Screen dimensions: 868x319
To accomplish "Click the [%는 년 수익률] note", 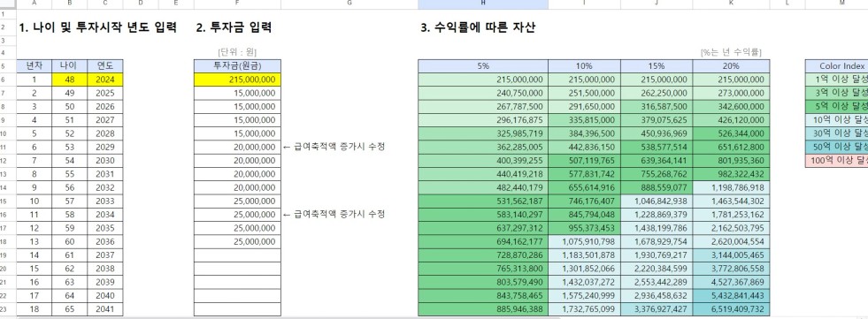I will [x=731, y=52].
